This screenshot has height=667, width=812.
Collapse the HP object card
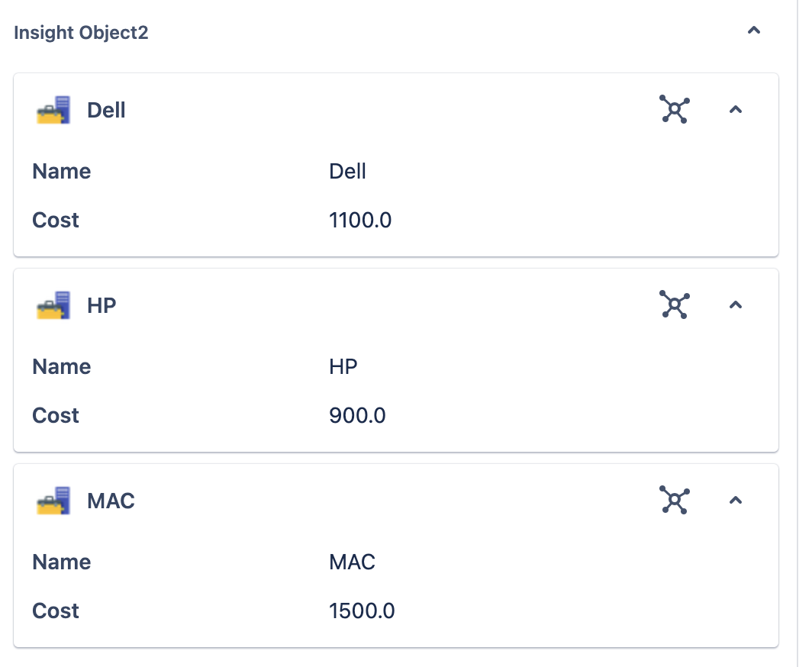tap(735, 305)
